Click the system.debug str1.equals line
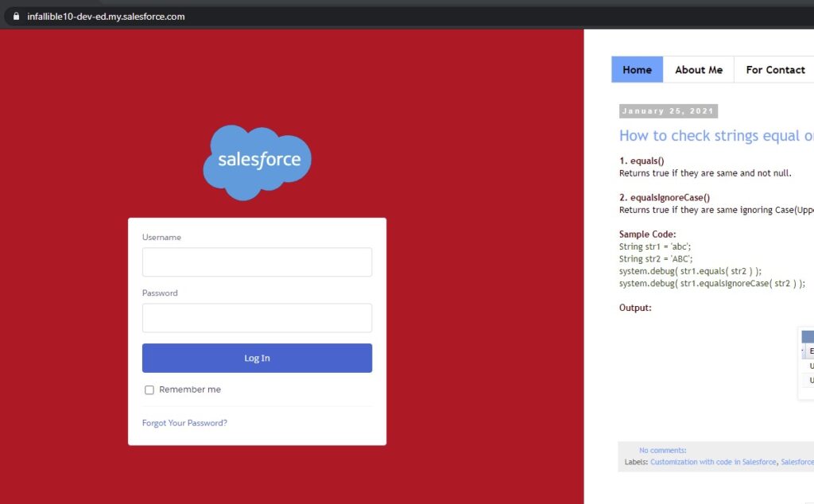This screenshot has width=814, height=504. (691, 271)
